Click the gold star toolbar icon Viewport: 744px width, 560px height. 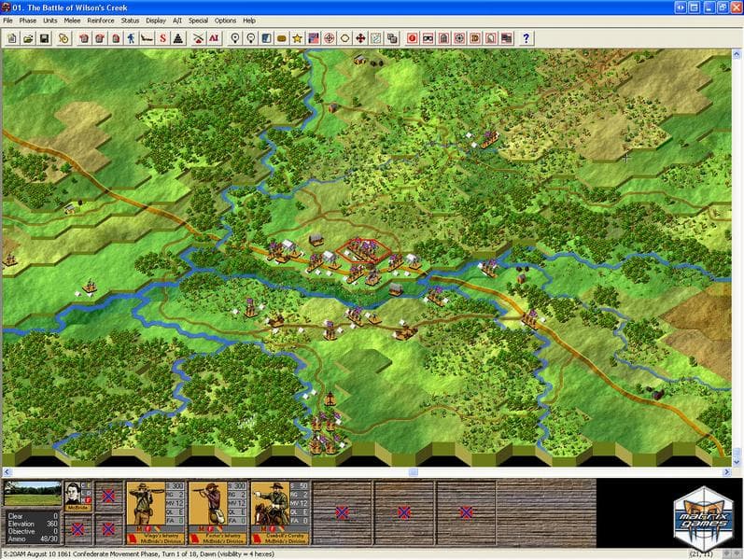(297, 38)
